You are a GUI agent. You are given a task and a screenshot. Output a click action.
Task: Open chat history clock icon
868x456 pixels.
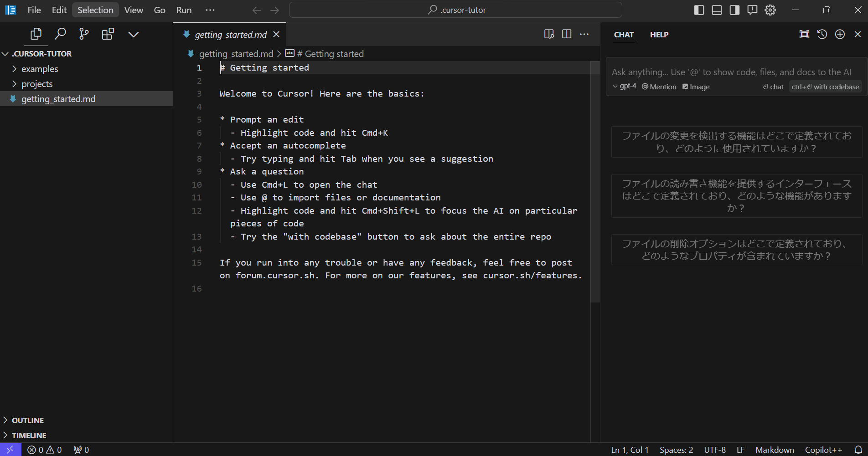pyautogui.click(x=822, y=34)
